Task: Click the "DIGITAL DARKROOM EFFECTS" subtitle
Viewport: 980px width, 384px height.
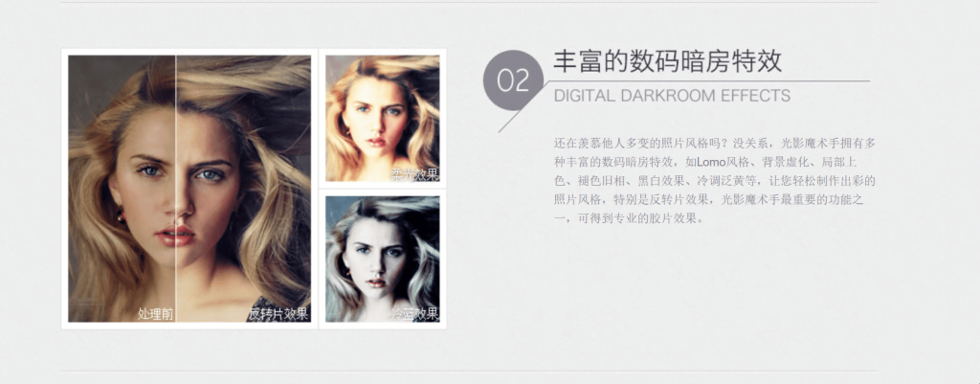Action: (672, 96)
